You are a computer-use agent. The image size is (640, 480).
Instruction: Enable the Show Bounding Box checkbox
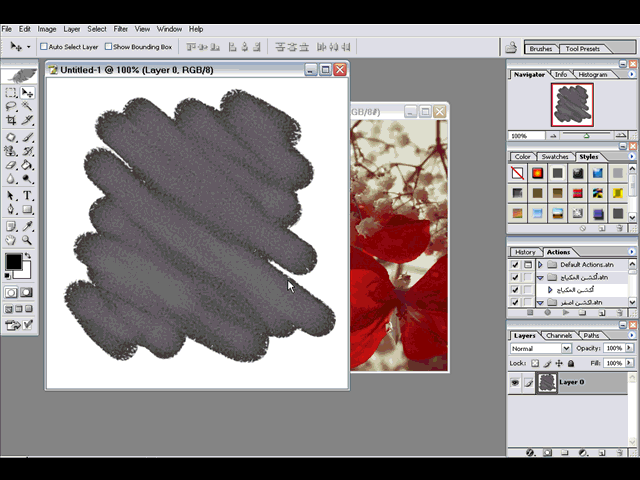tap(109, 46)
